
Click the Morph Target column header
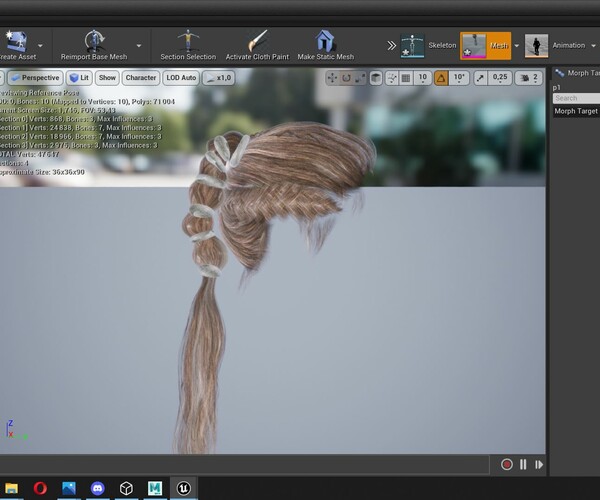click(x=576, y=111)
